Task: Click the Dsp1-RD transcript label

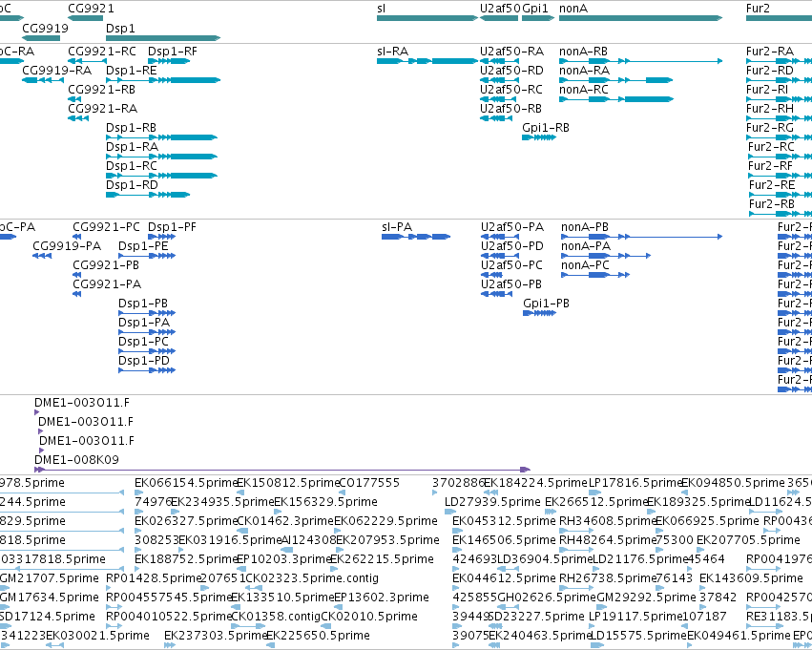Action: (x=132, y=185)
